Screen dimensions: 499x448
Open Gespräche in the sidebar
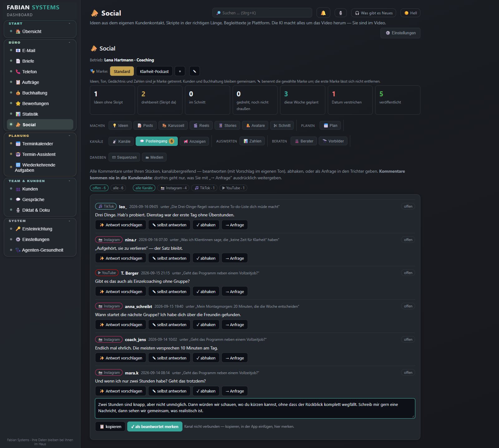point(40,200)
